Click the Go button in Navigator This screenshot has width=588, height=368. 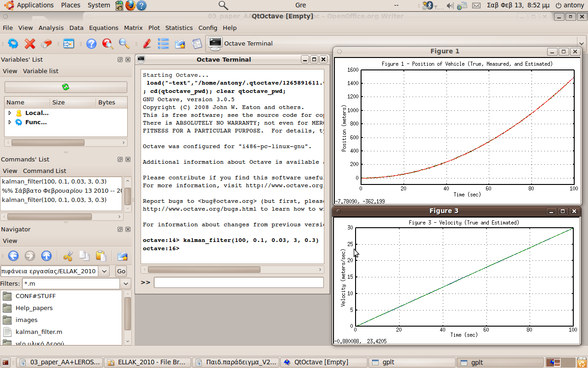[x=121, y=271]
